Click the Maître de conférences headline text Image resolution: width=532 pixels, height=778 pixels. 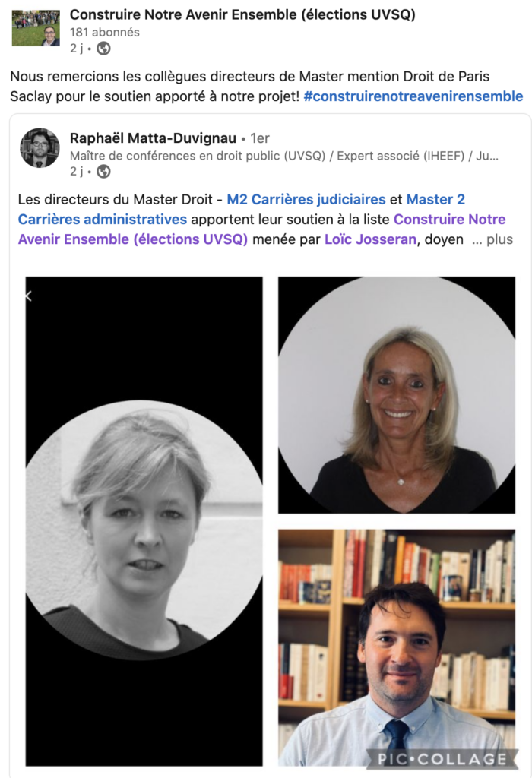click(x=284, y=156)
